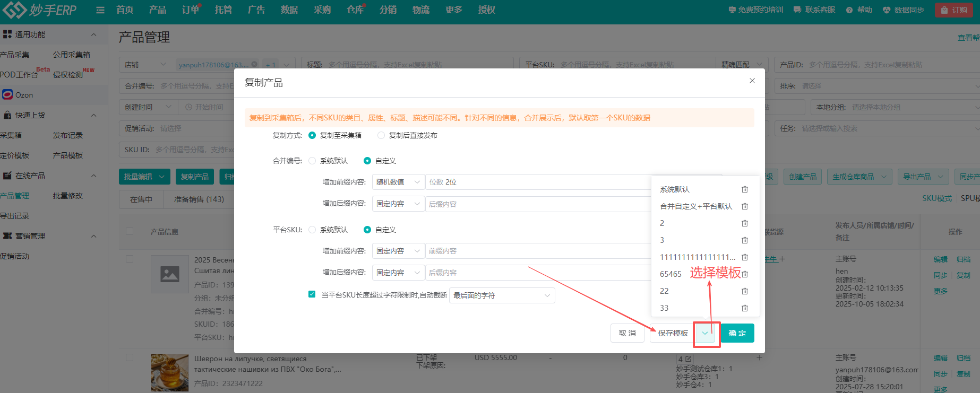Expand the '最后面的字符' truncation dropdown
The image size is (980, 393).
tap(502, 295)
